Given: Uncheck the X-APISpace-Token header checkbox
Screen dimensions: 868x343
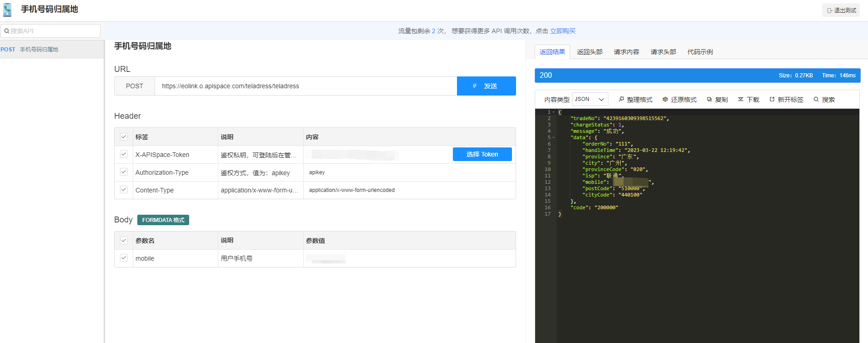Looking at the screenshot, I should point(124,154).
